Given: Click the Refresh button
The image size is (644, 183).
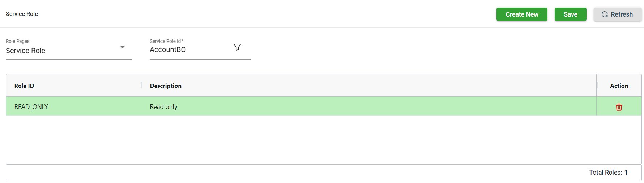Looking at the screenshot, I should [617, 14].
